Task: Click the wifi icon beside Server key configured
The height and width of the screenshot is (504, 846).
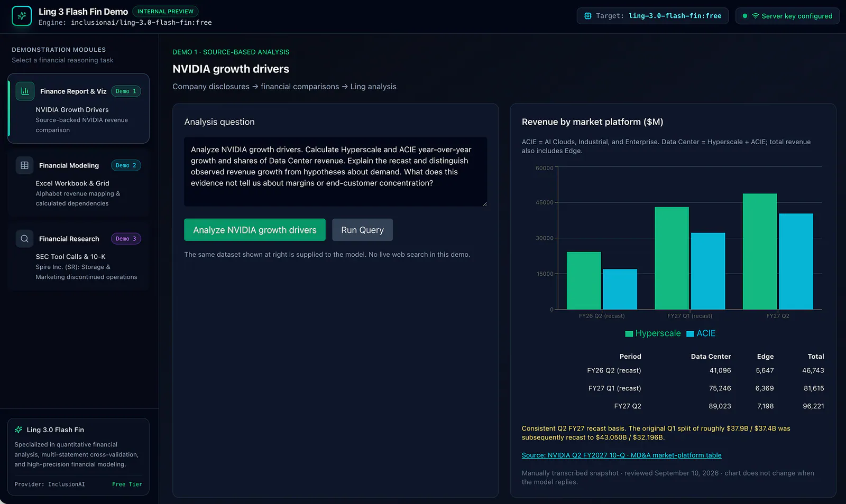Action: 756,16
